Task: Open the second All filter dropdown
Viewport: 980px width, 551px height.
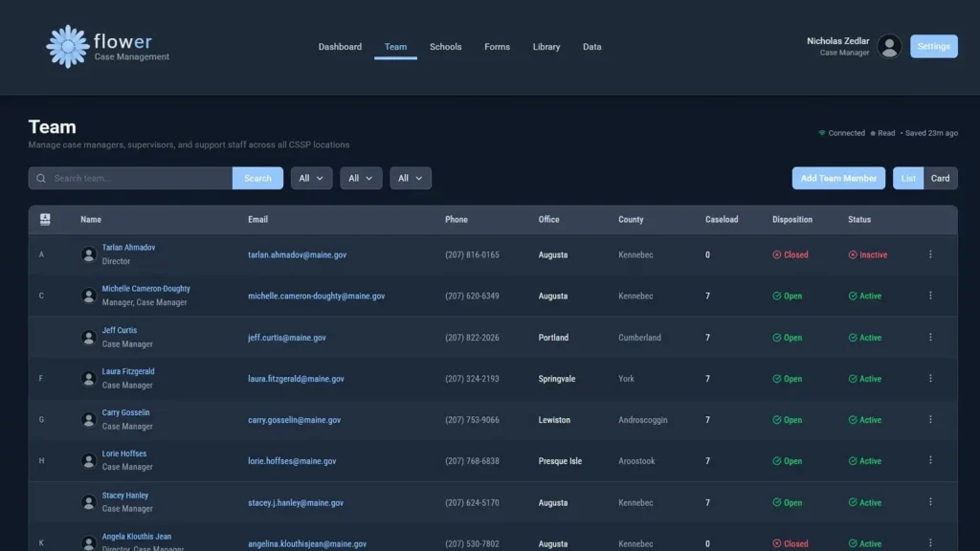Action: (361, 178)
